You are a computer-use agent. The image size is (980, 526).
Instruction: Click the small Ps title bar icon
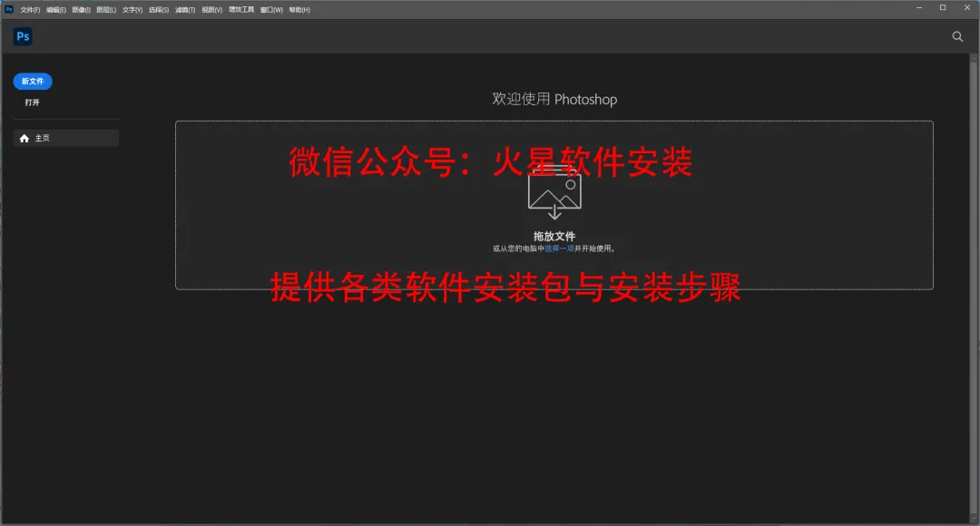point(9,9)
